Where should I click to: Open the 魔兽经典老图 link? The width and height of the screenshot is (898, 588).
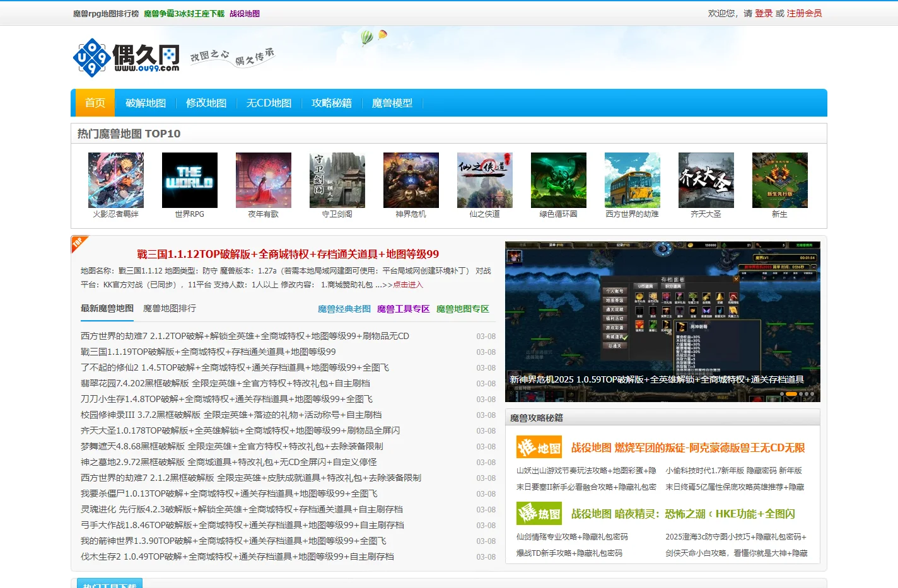344,309
